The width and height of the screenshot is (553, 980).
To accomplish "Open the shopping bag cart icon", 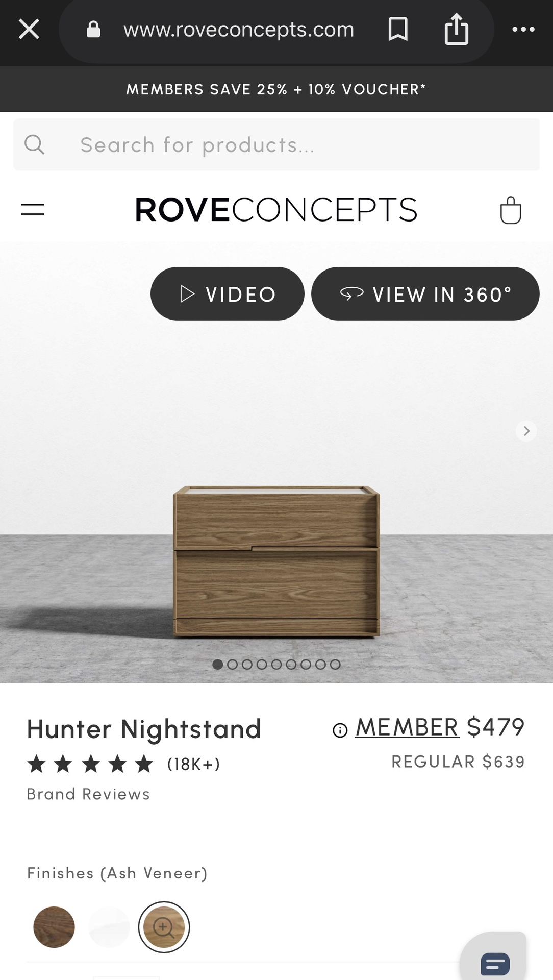I will 511,210.
